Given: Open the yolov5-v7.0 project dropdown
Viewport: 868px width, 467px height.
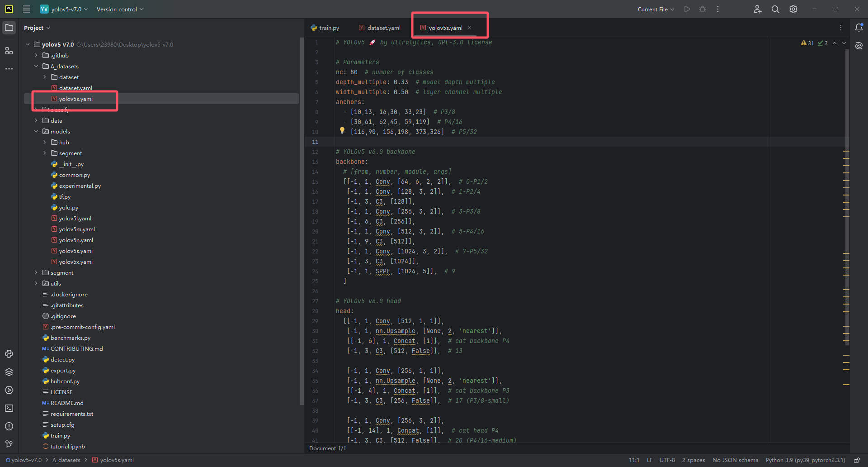Looking at the screenshot, I should click(x=64, y=9).
